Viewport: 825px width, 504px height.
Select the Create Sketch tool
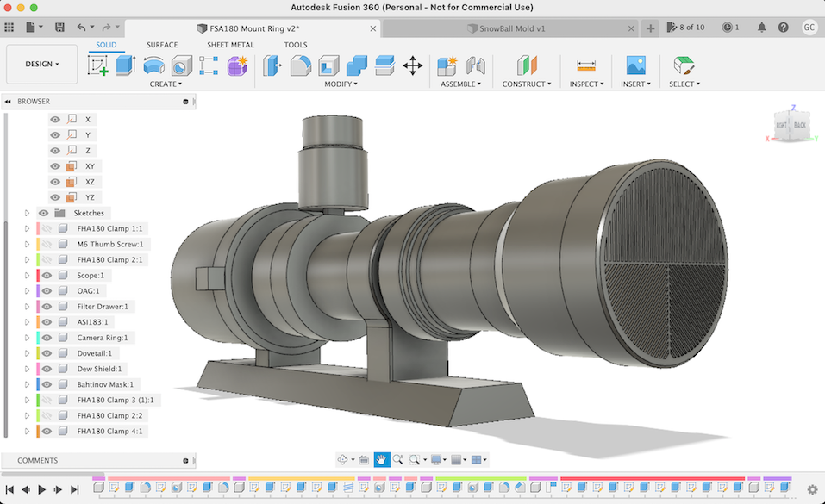98,65
